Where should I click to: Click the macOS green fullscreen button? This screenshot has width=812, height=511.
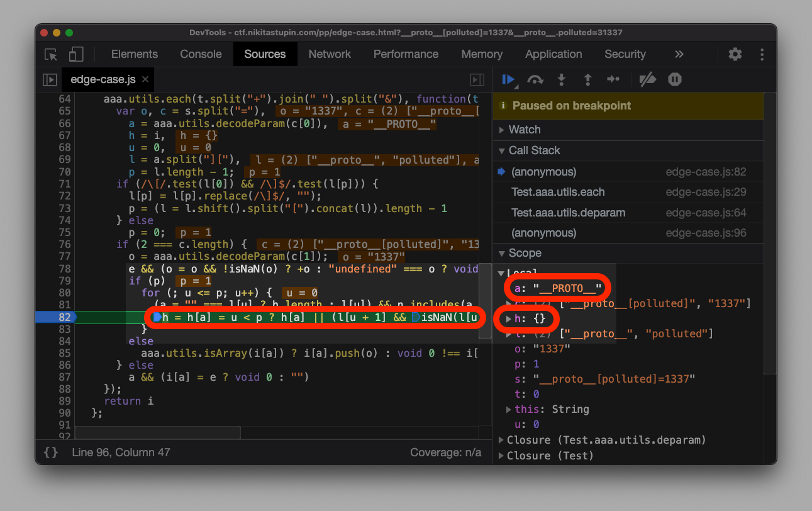[x=69, y=33]
